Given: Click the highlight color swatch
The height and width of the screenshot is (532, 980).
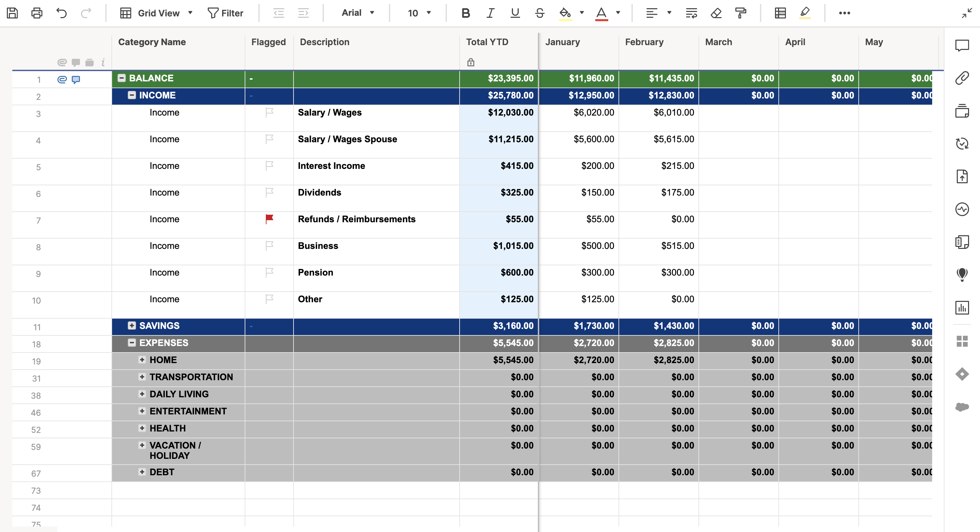Looking at the screenshot, I should click(566, 19).
